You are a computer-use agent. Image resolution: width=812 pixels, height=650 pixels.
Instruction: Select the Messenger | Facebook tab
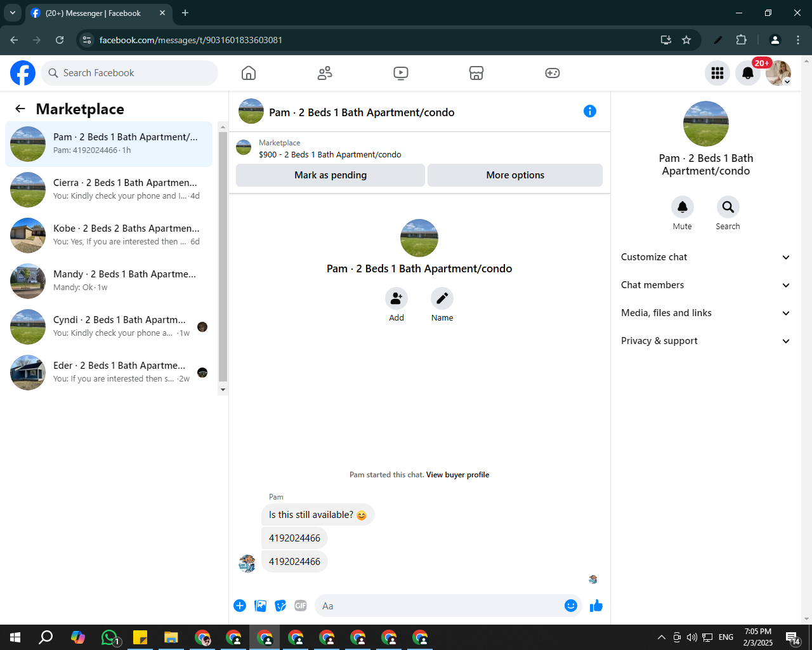[x=98, y=13]
